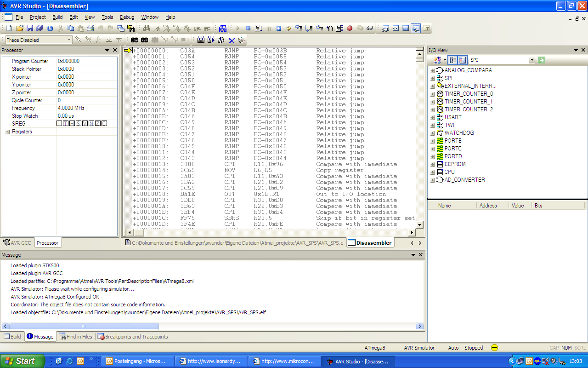
Task: Toggle the I/O View flat list mode button
Action: (x=463, y=60)
